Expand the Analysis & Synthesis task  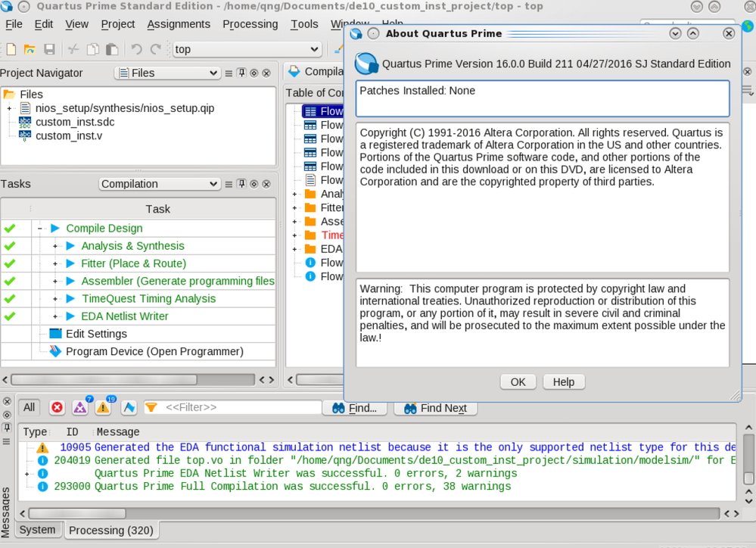tap(55, 246)
